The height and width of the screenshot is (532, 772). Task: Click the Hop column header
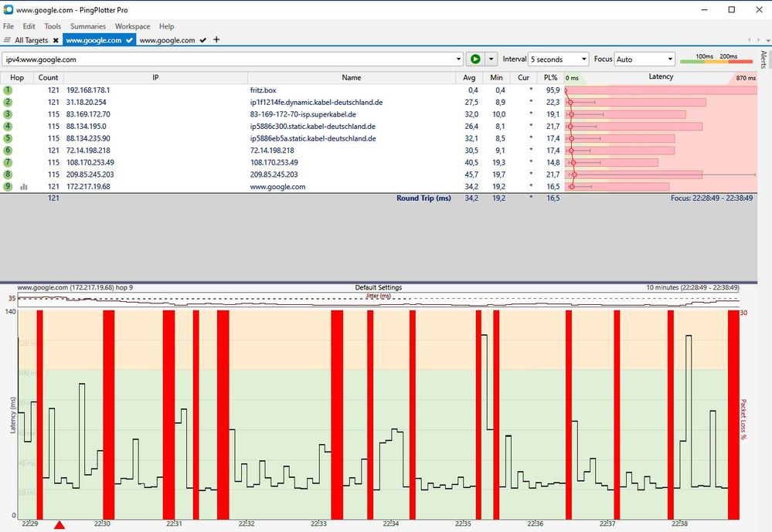pos(17,77)
